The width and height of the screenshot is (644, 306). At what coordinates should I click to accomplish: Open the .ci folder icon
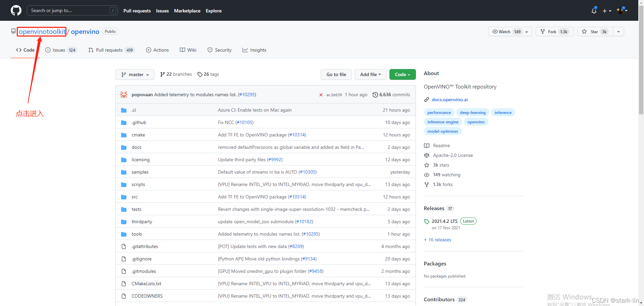click(124, 110)
